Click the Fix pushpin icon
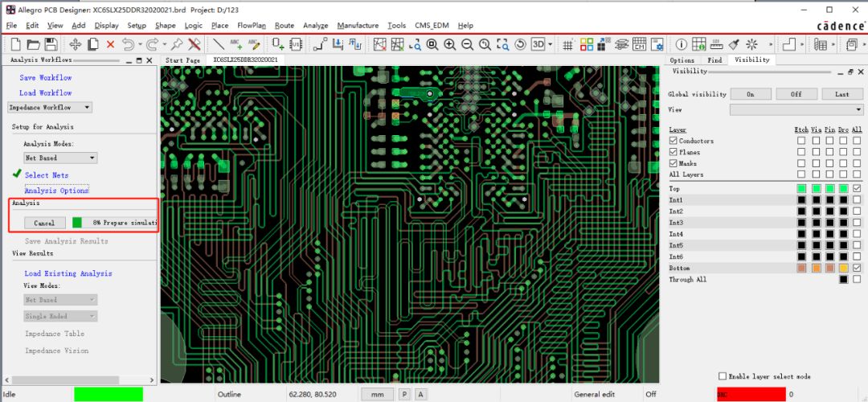This screenshot has width=868, height=402. click(177, 44)
